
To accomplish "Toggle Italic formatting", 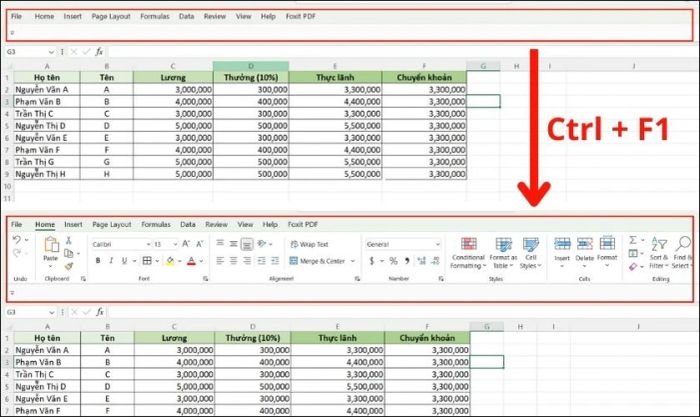I will point(111,261).
